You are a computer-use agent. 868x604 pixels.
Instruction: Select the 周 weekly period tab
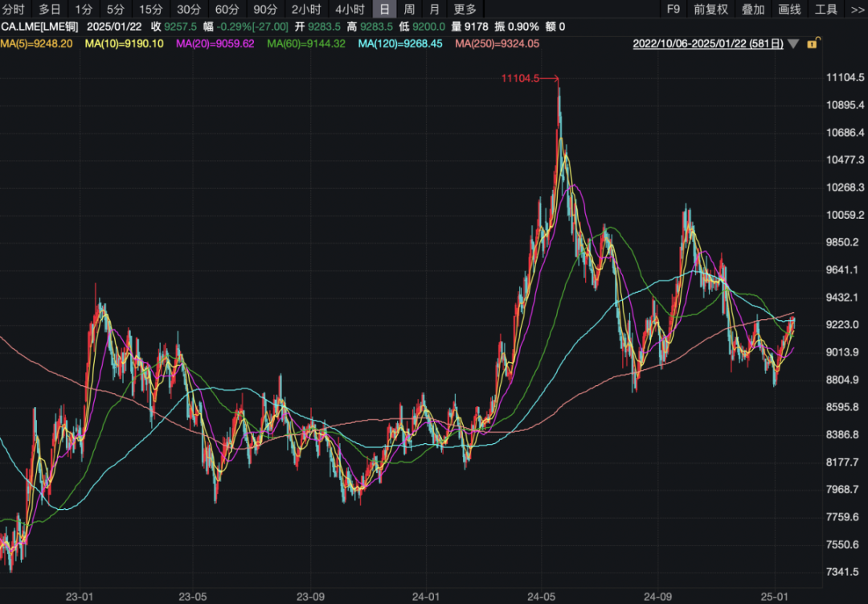point(409,10)
